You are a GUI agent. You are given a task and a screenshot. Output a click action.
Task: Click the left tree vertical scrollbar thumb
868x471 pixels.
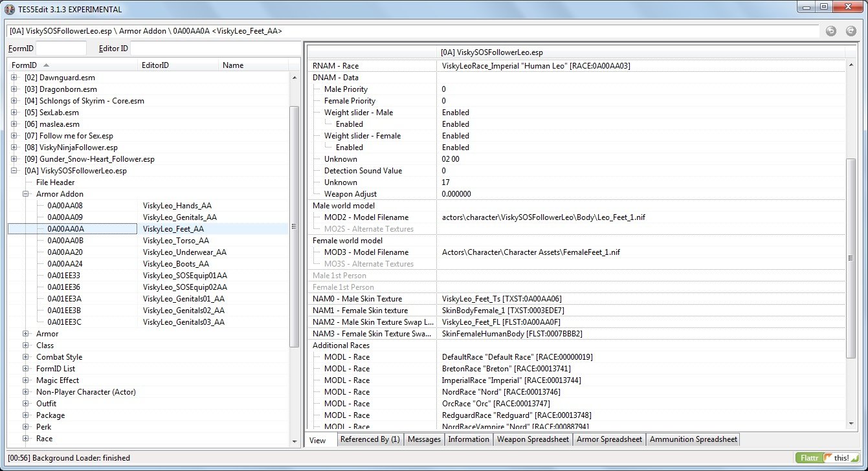[x=294, y=226]
